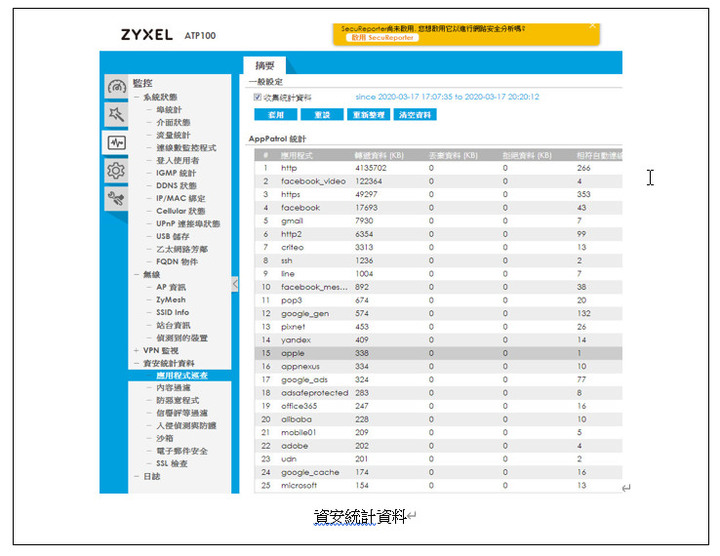Image resolution: width=720 pixels, height=556 pixels.
Task: Click the statistics date range text
Action: (x=447, y=97)
